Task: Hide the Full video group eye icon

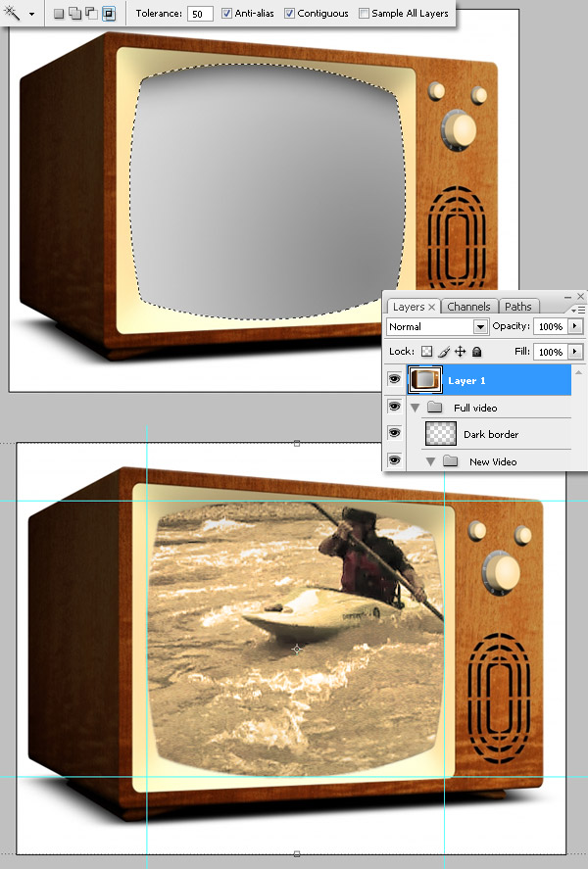Action: pyautogui.click(x=394, y=407)
